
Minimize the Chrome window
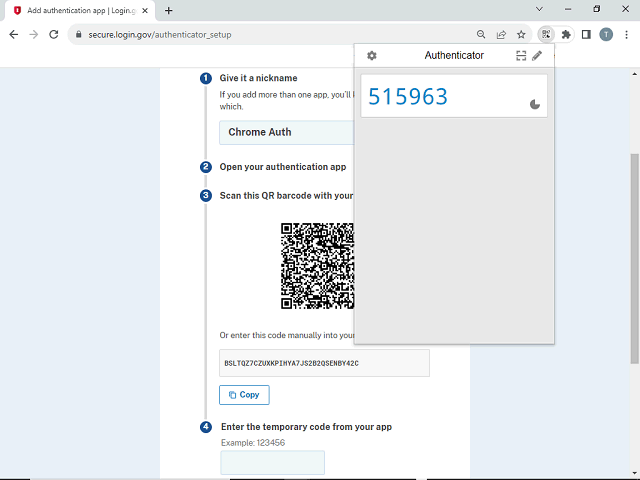click(x=568, y=9)
